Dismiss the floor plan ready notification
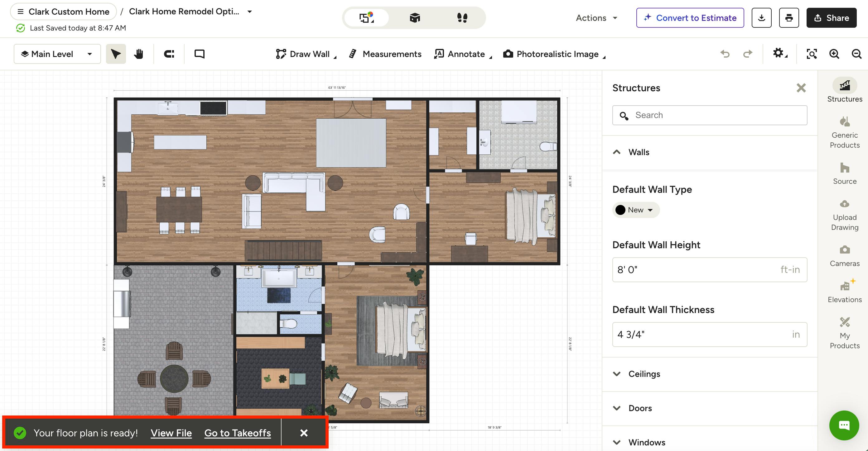 (304, 433)
